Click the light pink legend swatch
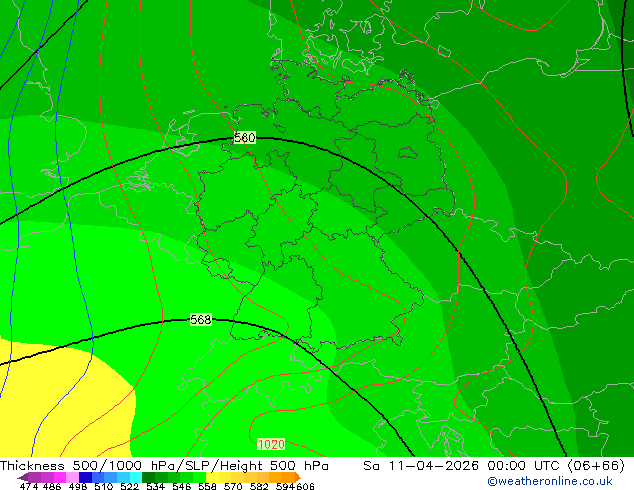Screen dimensions: 634x490 [x=72, y=477]
